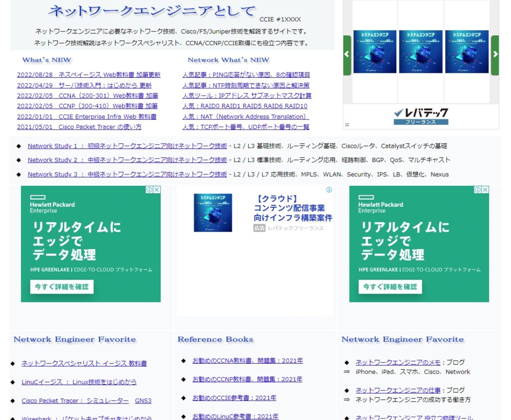Open ネットワークエンジニアの仕事 blog link
511x420 pixels.
click(398, 391)
